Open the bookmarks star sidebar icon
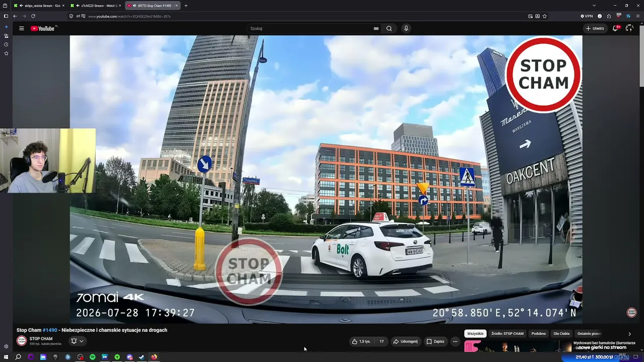 6,53
